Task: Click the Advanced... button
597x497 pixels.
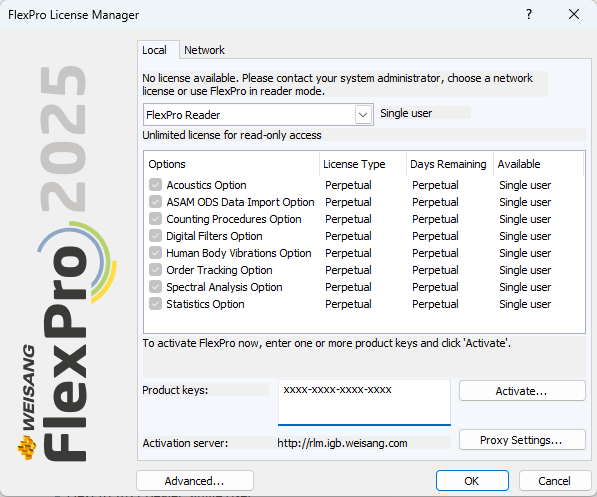Action: [x=195, y=481]
